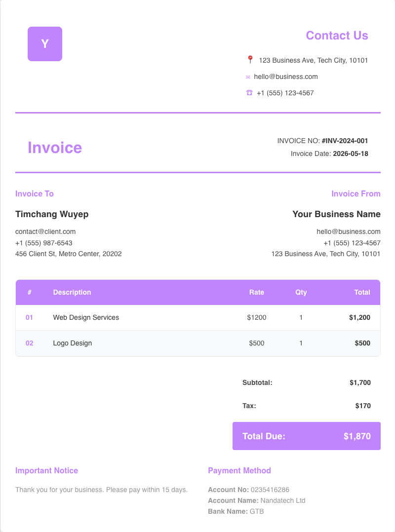
Task: Select the Invoice To heading
Action: [34, 194]
